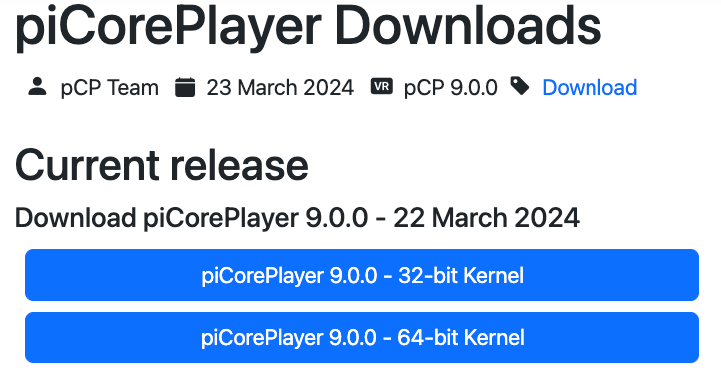Click the 9.0.0 number in the subheading
Screen dimensions: 721x374
point(337,218)
